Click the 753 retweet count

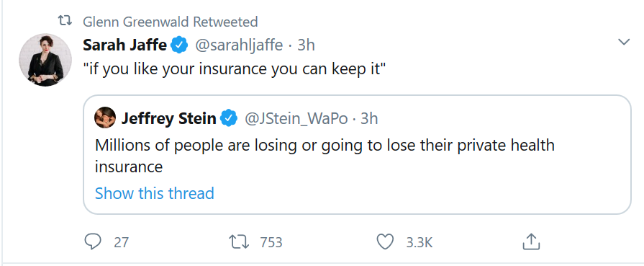click(x=271, y=242)
